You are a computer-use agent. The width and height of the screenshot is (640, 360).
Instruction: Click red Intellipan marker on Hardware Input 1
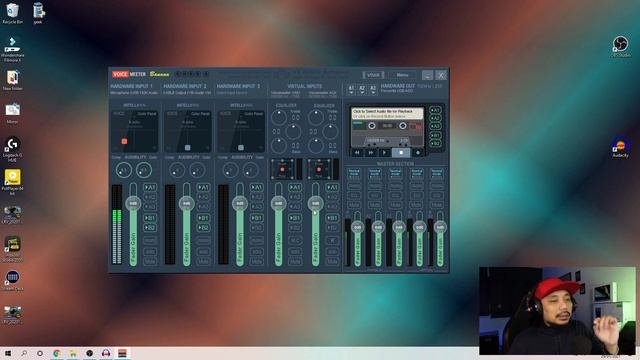[x=124, y=141]
